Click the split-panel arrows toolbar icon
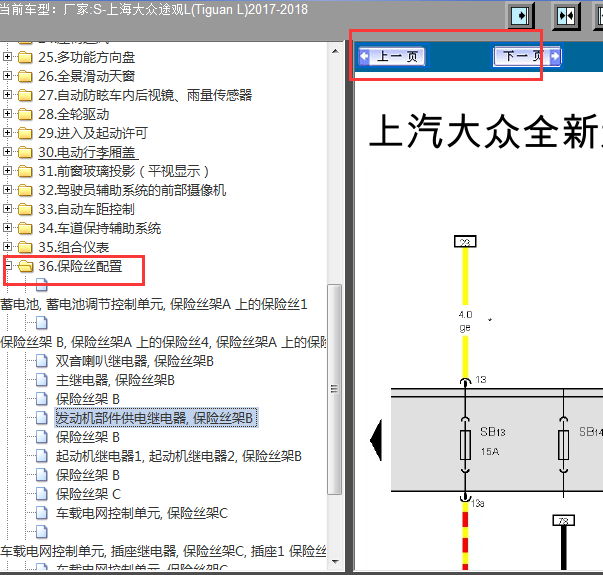Image resolution: width=603 pixels, height=575 pixels. pos(566,16)
